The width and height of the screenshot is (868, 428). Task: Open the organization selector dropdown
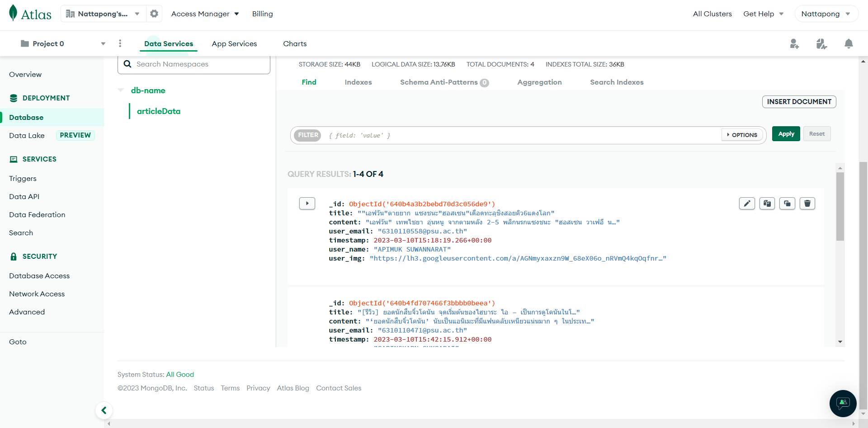[103, 14]
